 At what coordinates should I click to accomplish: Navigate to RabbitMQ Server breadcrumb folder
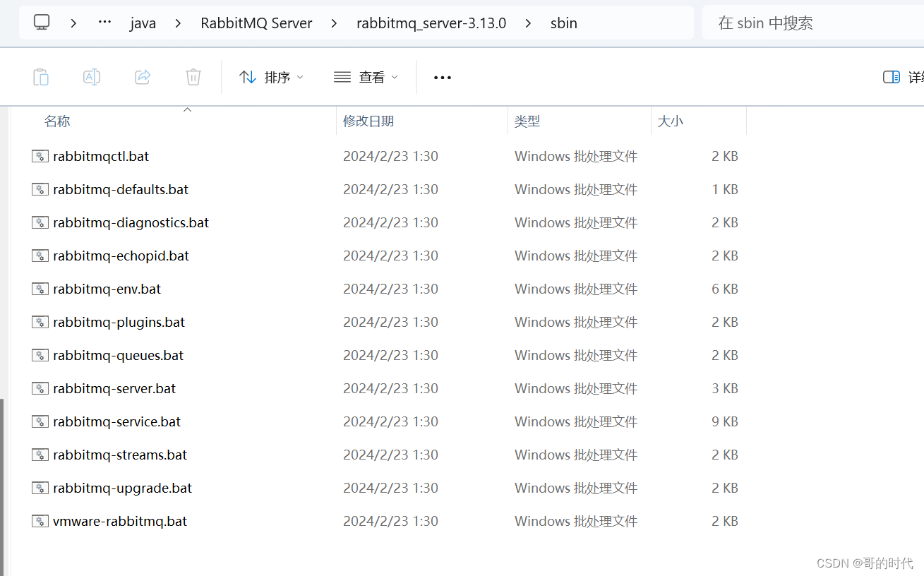point(256,23)
